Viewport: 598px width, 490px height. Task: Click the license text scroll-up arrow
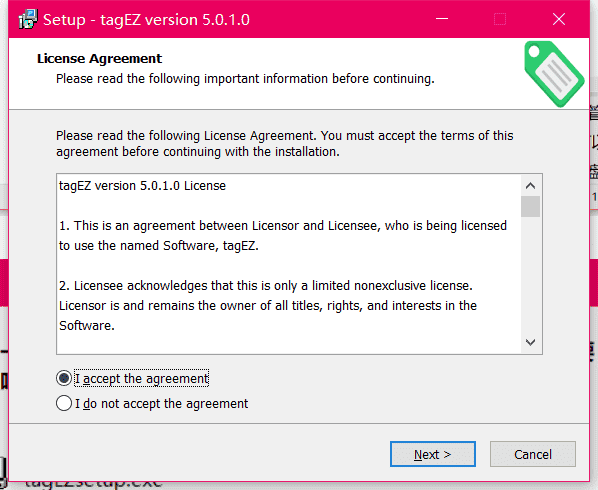pyautogui.click(x=530, y=186)
